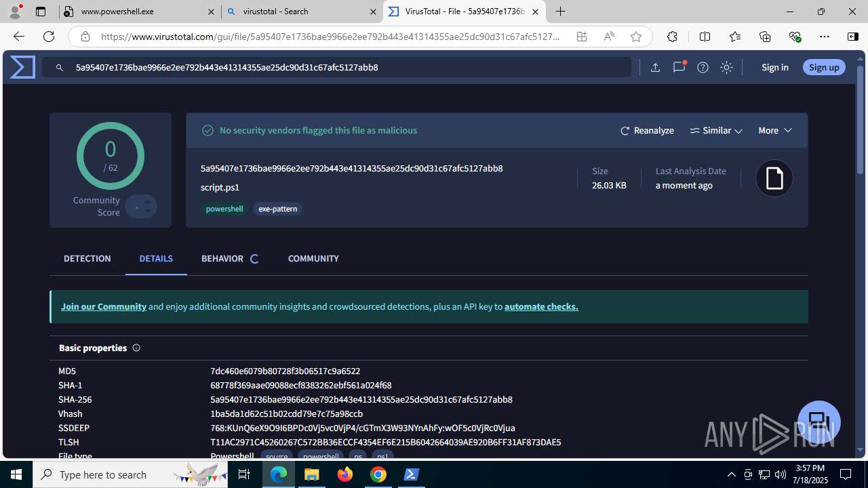Click the search magnifier icon in VirusTotal bar
The width and height of the screenshot is (868, 488).
click(x=60, y=68)
